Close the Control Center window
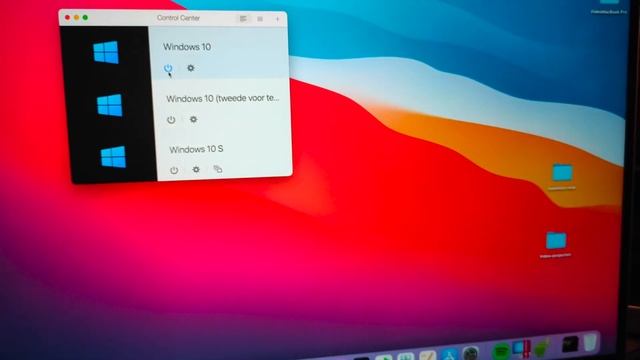This screenshot has height=360, width=640. (67, 18)
